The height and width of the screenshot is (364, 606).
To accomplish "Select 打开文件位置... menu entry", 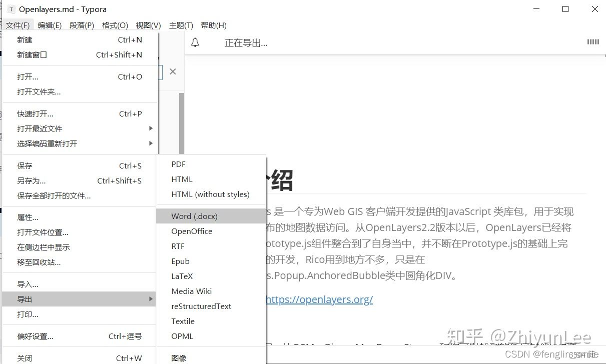I will click(80, 232).
